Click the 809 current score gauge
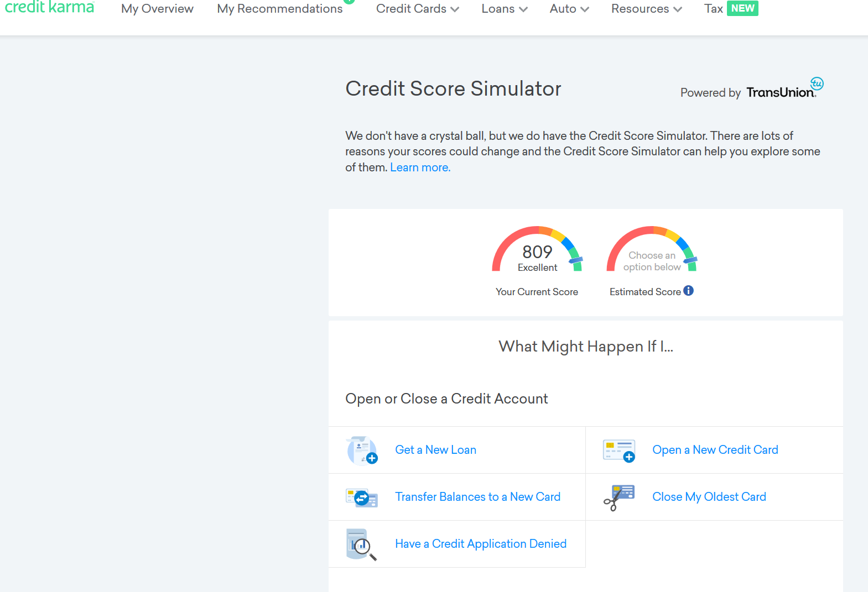 (537, 250)
